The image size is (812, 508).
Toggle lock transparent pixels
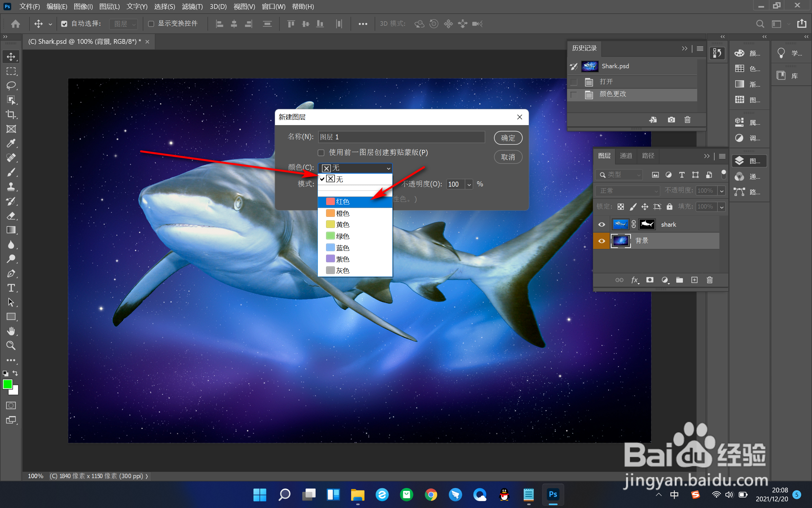click(621, 207)
